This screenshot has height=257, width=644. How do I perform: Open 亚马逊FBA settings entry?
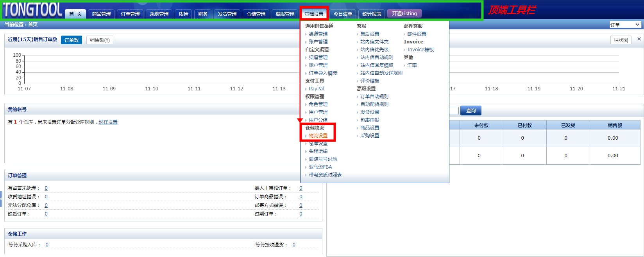(320, 167)
